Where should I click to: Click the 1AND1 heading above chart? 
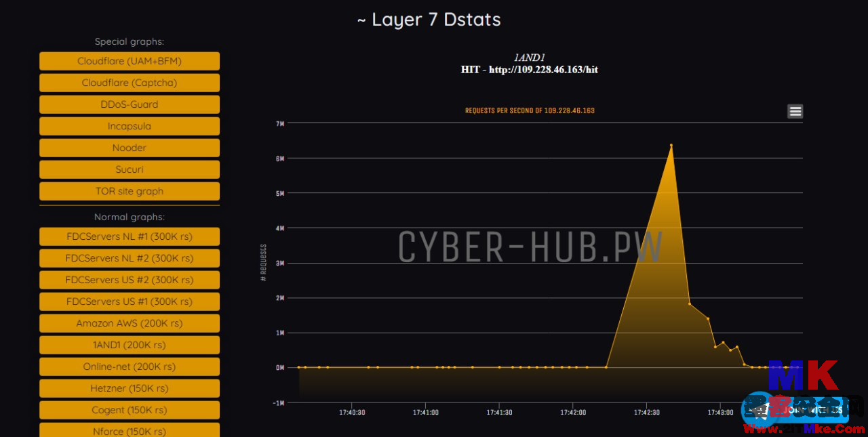coord(529,58)
